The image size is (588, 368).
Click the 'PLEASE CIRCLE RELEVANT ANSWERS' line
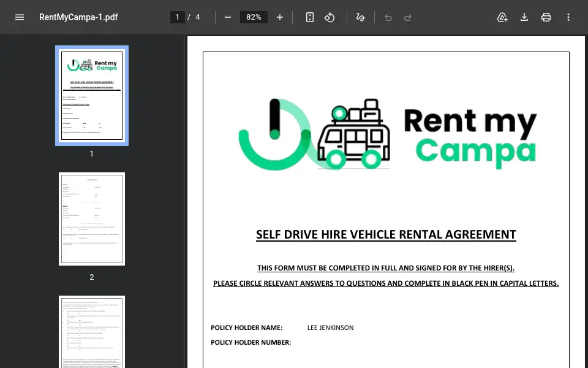(x=386, y=283)
